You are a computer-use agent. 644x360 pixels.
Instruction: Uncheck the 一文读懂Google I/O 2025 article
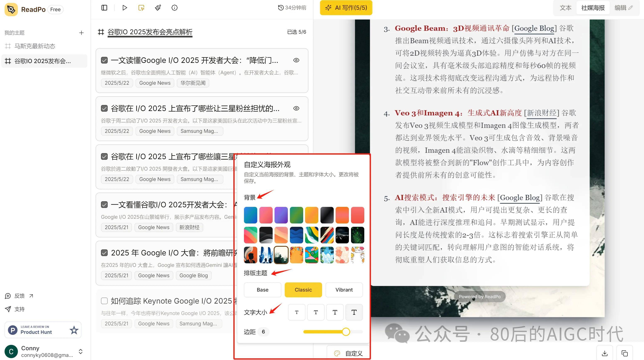(104, 60)
